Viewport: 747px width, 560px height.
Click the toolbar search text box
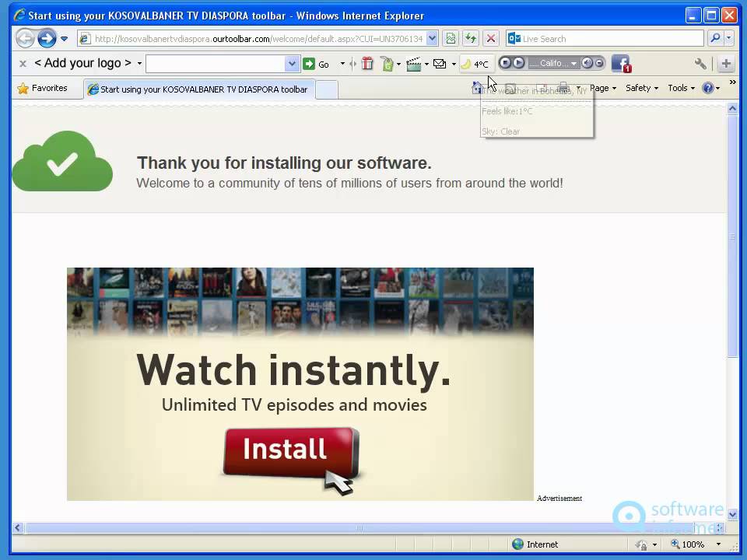point(216,63)
